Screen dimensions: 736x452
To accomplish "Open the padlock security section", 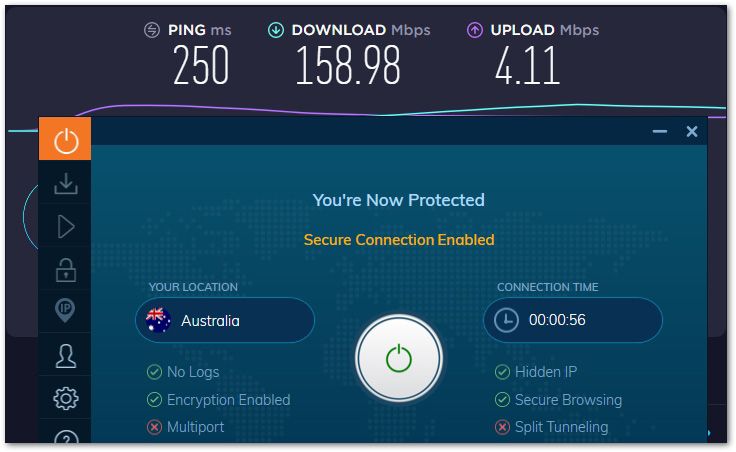I will pyautogui.click(x=66, y=270).
